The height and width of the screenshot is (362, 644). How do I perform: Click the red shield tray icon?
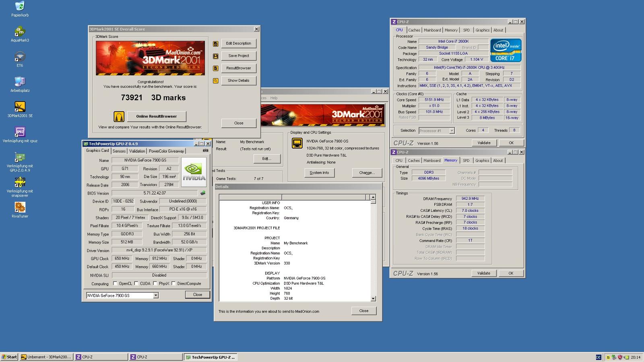[620, 357]
